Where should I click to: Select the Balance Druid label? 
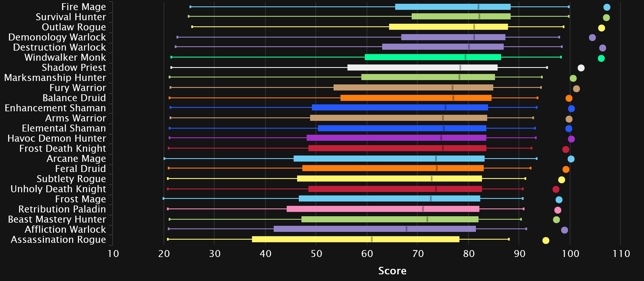pyautogui.click(x=74, y=98)
